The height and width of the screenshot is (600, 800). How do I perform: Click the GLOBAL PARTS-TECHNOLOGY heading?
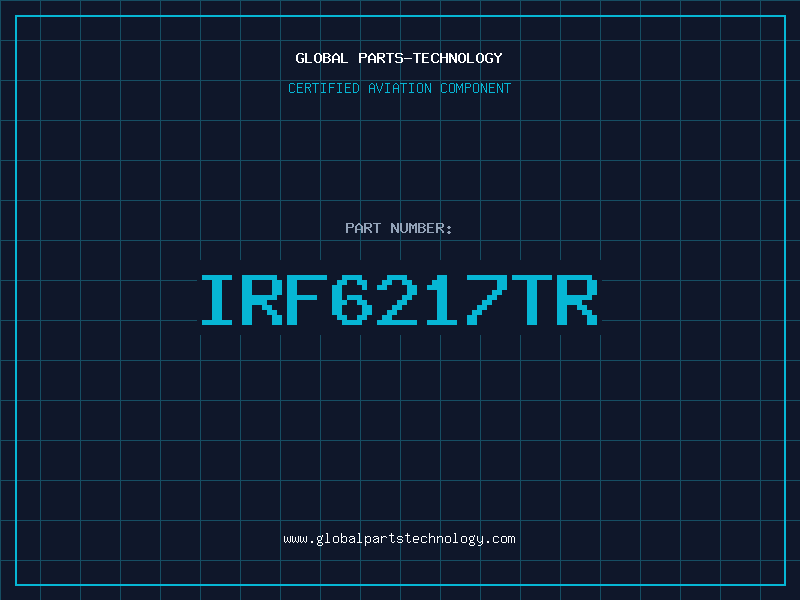[x=399, y=58]
